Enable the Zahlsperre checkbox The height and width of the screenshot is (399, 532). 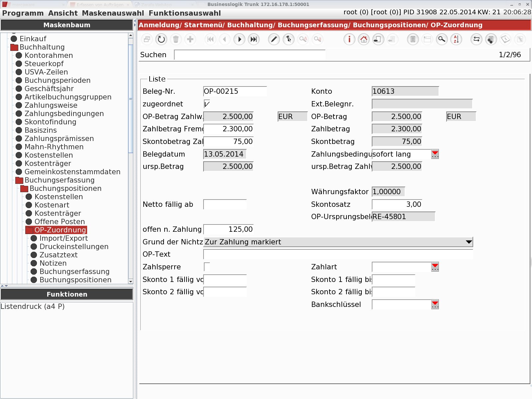pyautogui.click(x=207, y=267)
